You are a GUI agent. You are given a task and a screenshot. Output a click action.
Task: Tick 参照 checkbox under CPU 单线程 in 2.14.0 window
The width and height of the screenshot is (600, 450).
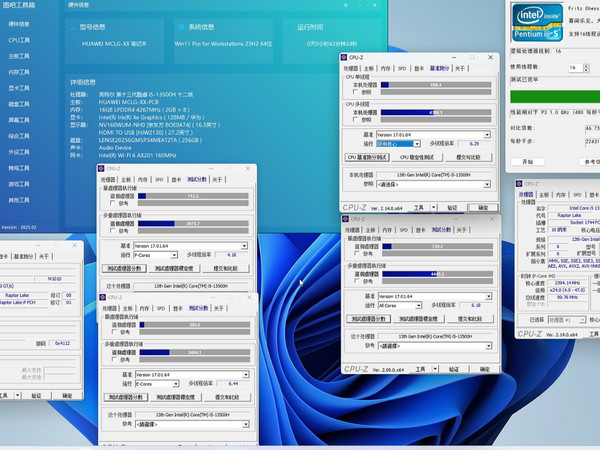point(355,92)
